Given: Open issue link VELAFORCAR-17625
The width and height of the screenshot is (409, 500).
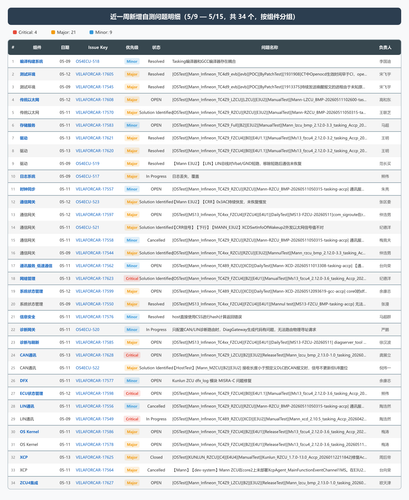Looking at the screenshot, I should [95, 457].
